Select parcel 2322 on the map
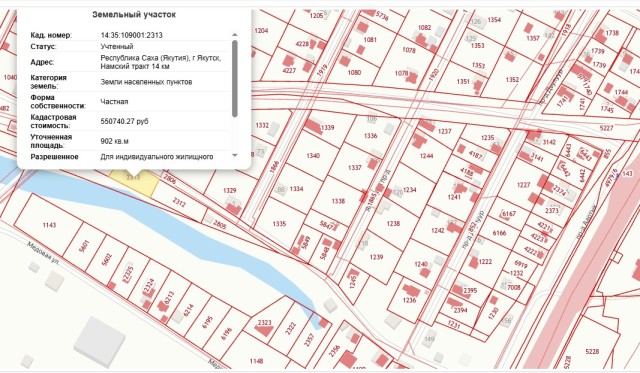Screen dimensions: 640x373 click(x=290, y=328)
